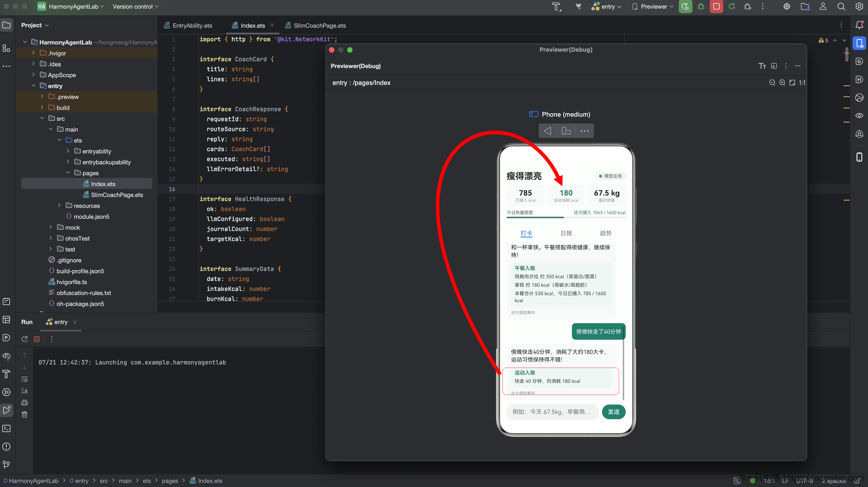Select 打卡 tab in phone preview
The width and height of the screenshot is (868, 487).
[x=526, y=233]
